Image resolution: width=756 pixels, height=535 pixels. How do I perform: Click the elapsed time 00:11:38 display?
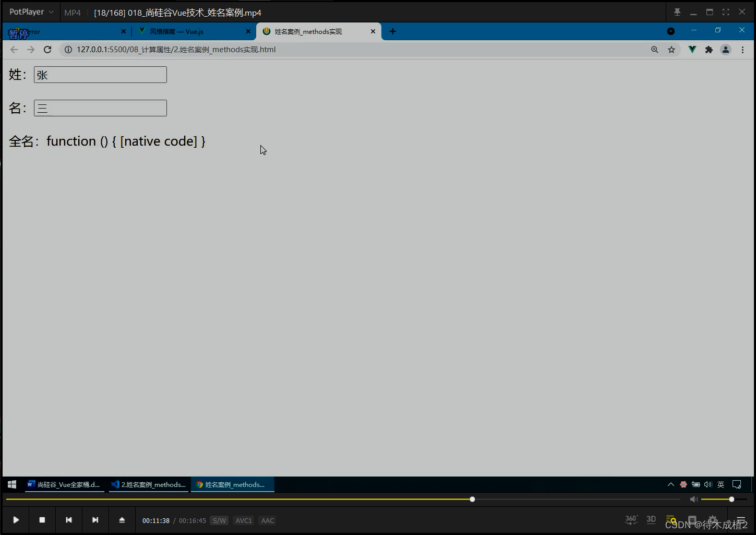(156, 520)
